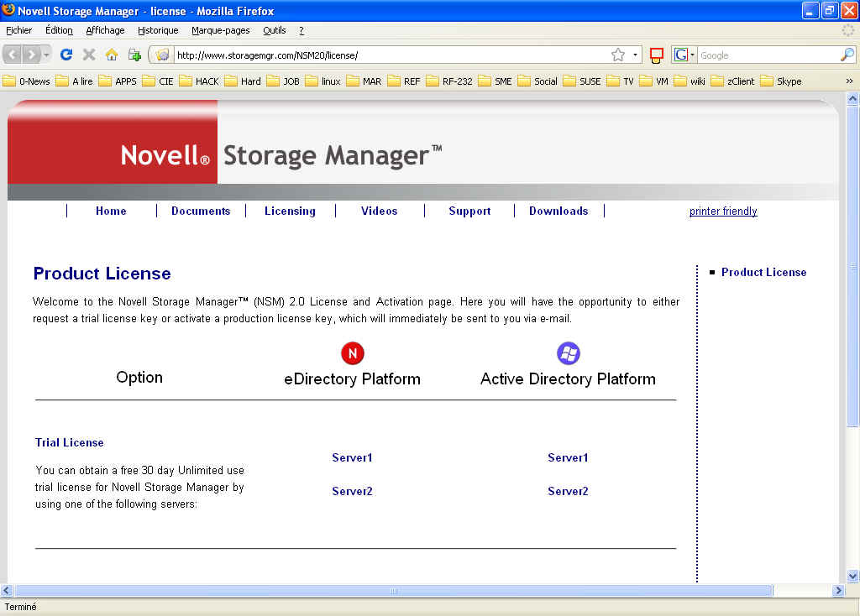Screen dimensions: 860x616
Task: Open the 0-News bookmark folder
Action: coord(26,81)
